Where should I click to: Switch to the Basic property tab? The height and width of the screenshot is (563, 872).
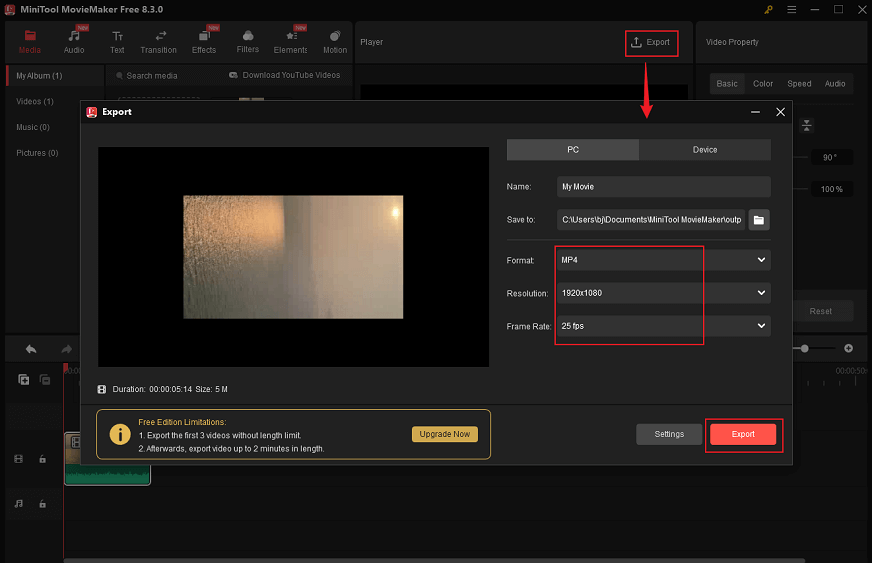point(727,83)
